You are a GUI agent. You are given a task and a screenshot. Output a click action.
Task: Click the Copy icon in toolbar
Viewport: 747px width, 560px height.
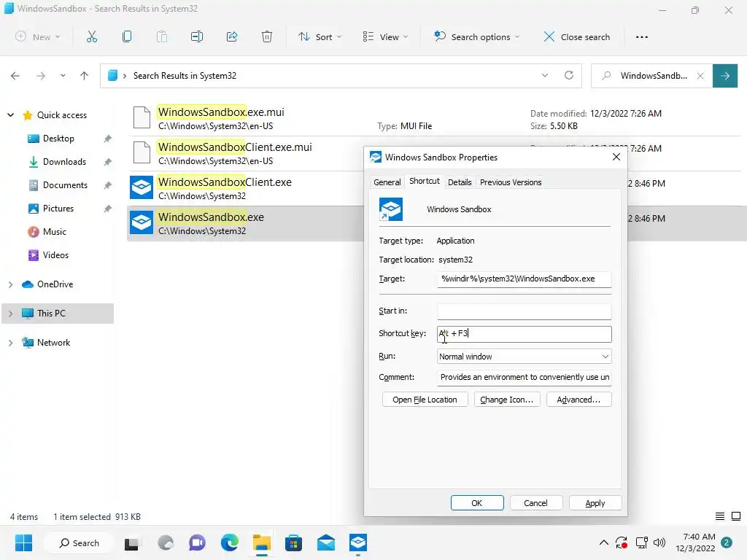click(x=127, y=36)
